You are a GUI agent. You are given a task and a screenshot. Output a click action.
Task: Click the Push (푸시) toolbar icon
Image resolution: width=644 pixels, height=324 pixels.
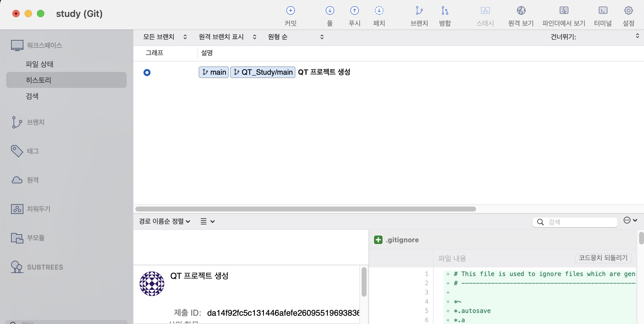pyautogui.click(x=354, y=11)
